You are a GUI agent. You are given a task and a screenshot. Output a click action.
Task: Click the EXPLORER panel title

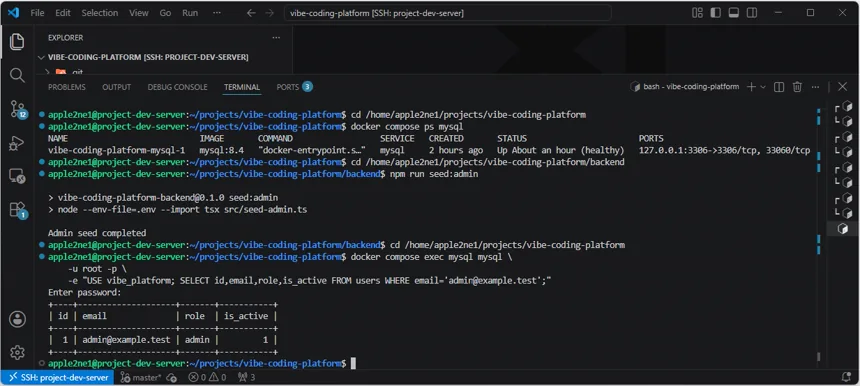point(65,38)
